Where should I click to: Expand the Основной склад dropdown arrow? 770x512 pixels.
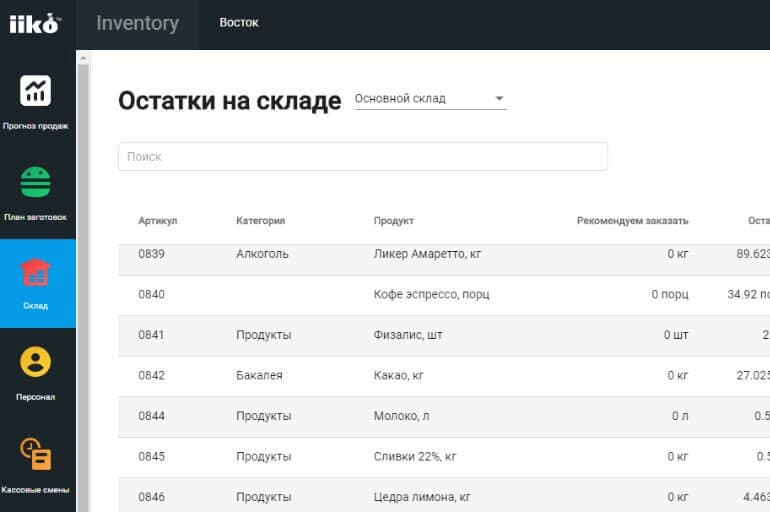click(x=499, y=98)
